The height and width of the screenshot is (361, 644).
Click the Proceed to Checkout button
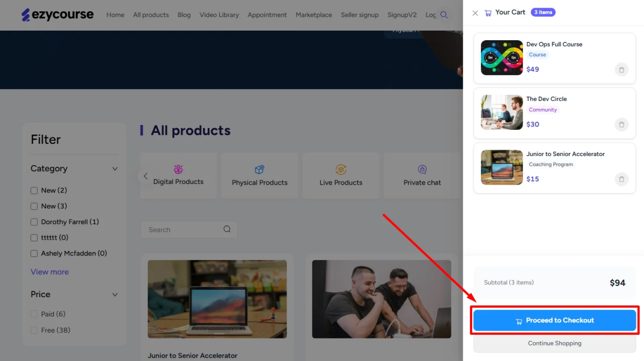click(555, 320)
